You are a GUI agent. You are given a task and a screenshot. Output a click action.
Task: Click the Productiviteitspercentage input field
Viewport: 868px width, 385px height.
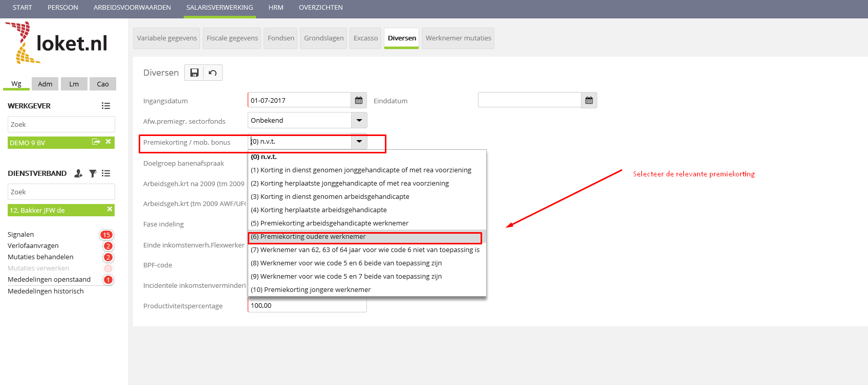coord(307,306)
